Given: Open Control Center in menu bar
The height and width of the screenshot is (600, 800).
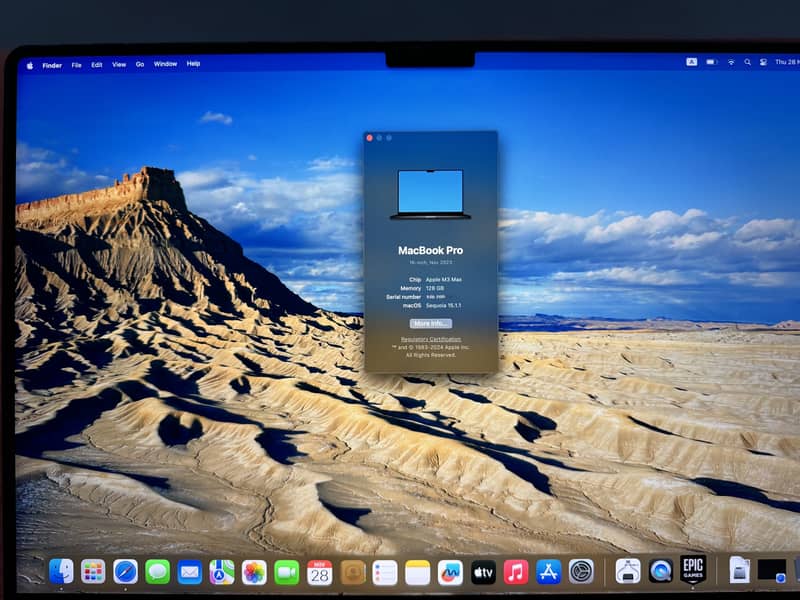Looking at the screenshot, I should pos(762,62).
